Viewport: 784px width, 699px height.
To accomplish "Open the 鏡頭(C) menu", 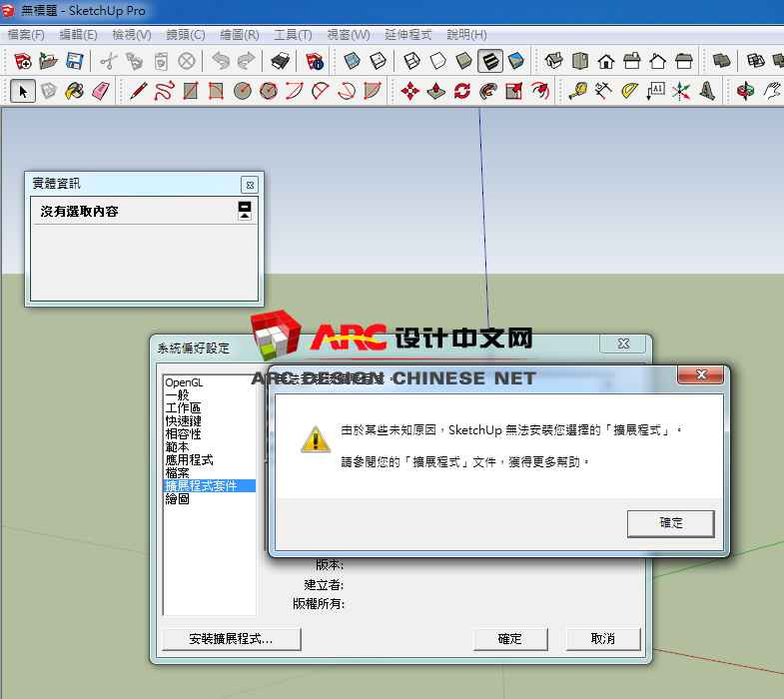I will tap(186, 35).
